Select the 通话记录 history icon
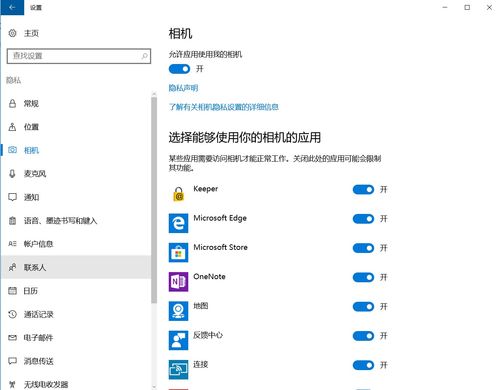The width and height of the screenshot is (500, 390). pyautogui.click(x=12, y=314)
